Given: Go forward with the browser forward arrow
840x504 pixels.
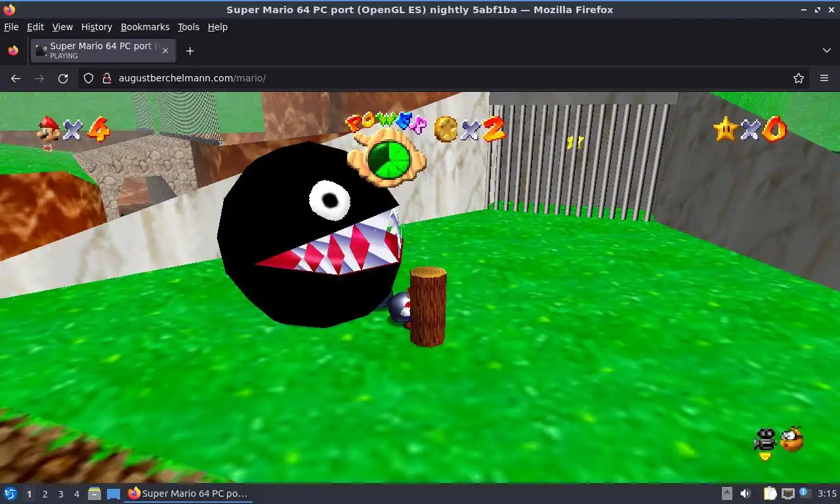Looking at the screenshot, I should (39, 78).
